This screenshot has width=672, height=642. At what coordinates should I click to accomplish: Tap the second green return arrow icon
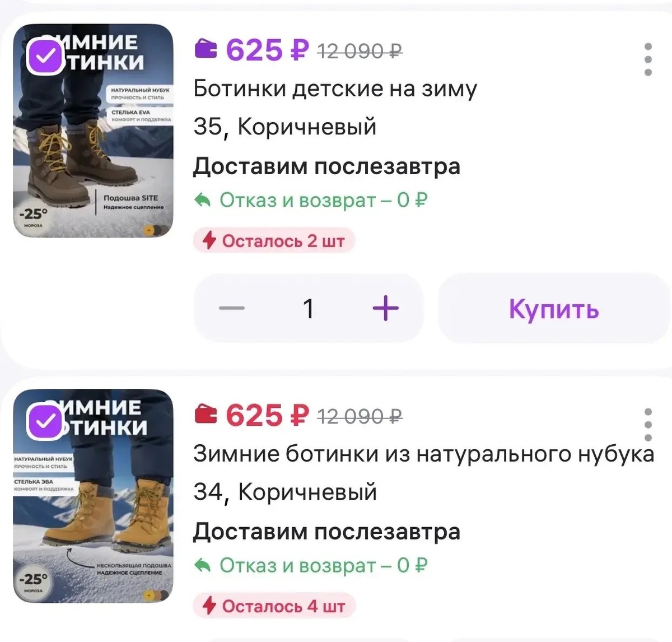click(x=202, y=565)
